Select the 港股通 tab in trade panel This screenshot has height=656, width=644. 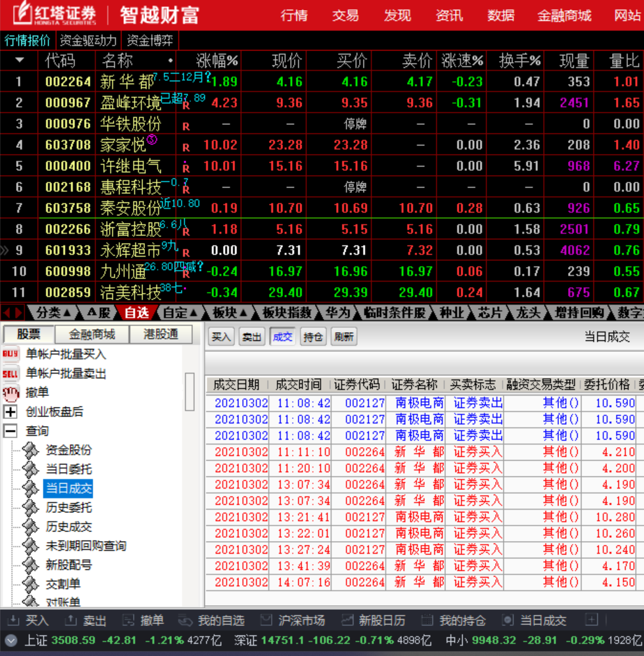(x=161, y=334)
